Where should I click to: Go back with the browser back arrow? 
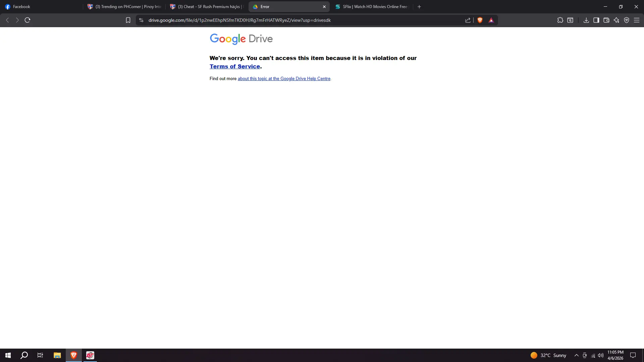[x=7, y=20]
